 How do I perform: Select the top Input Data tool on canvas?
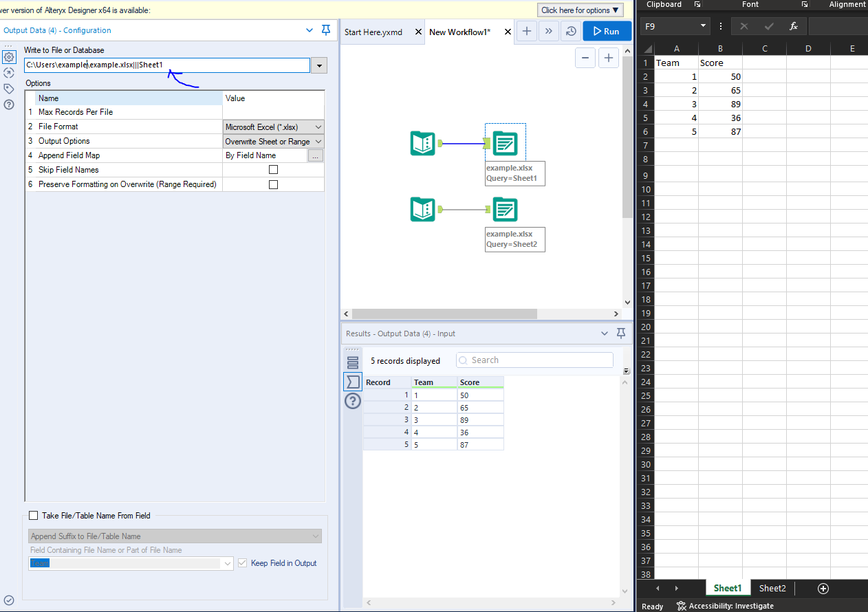pyautogui.click(x=422, y=143)
